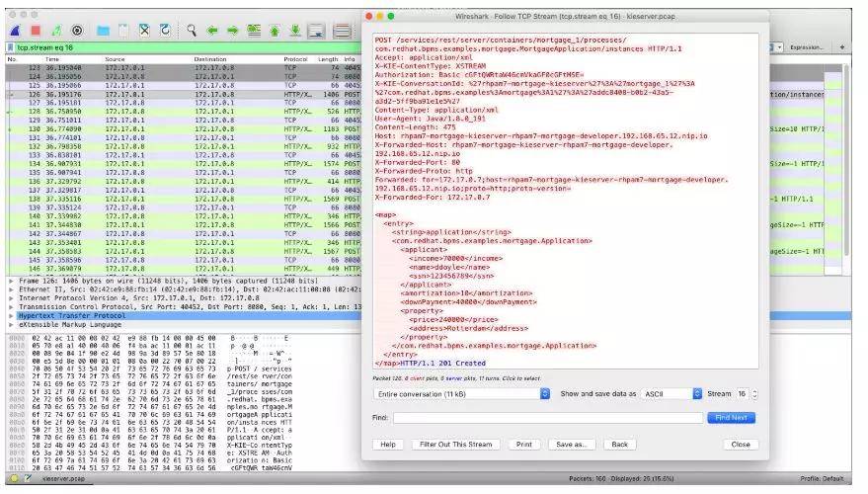Save the capture file from the toolbar
Screen dimensions: 868x494
tap(123, 31)
